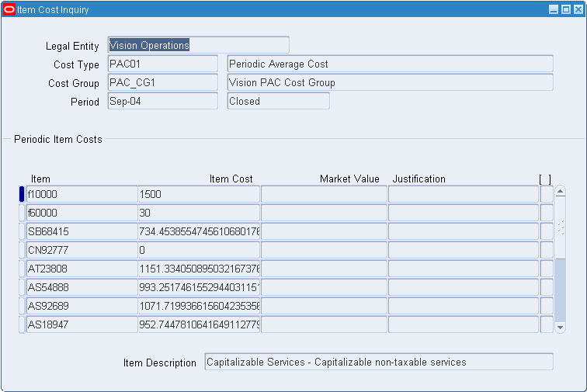
Task: Click item cost 0 for CN92777
Action: point(199,250)
